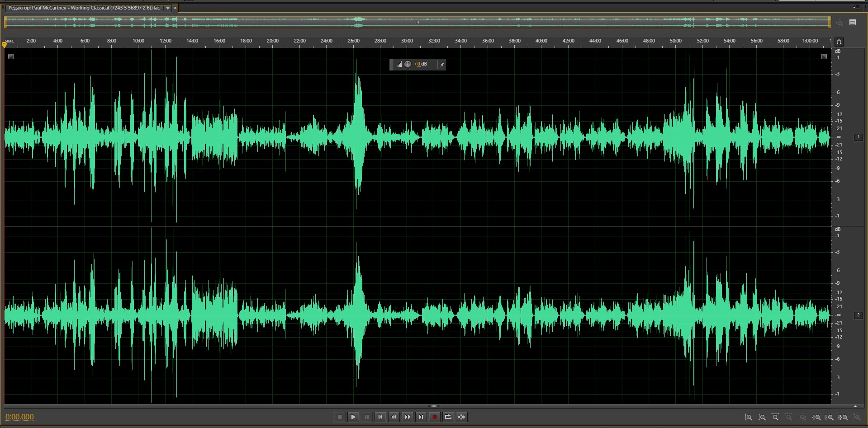The height and width of the screenshot is (428, 868).
Task: Click the Rewind button
Action: click(394, 417)
